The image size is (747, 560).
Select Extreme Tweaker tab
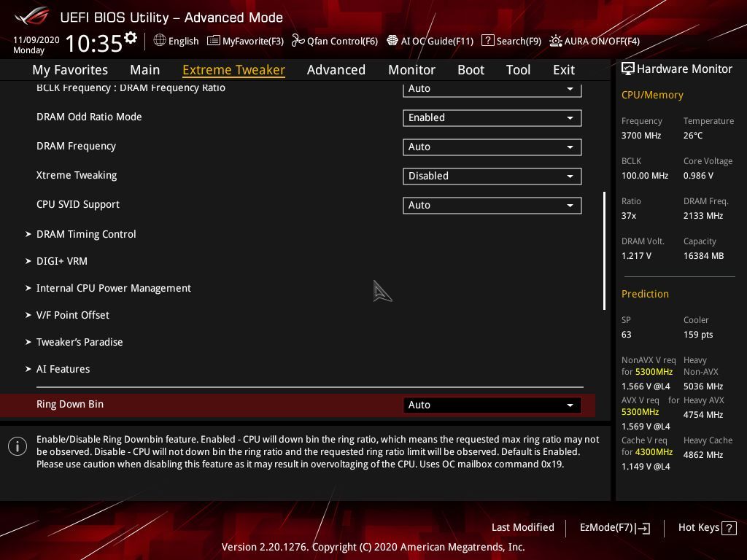(x=234, y=70)
